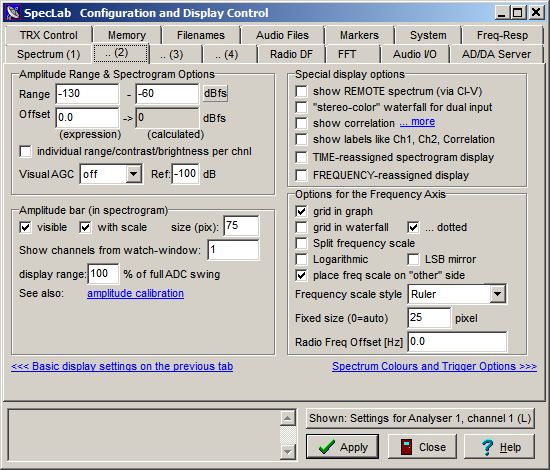Click the amplitude bar size (pix) field

point(241,226)
